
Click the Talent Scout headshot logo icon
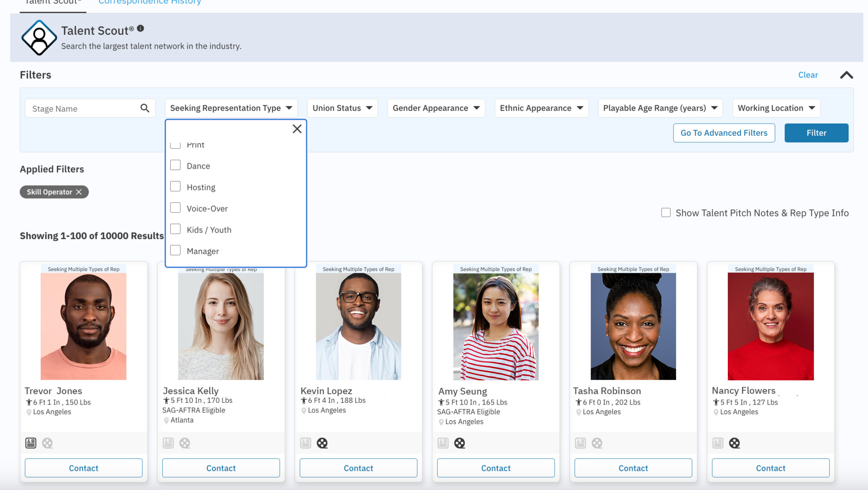click(39, 38)
